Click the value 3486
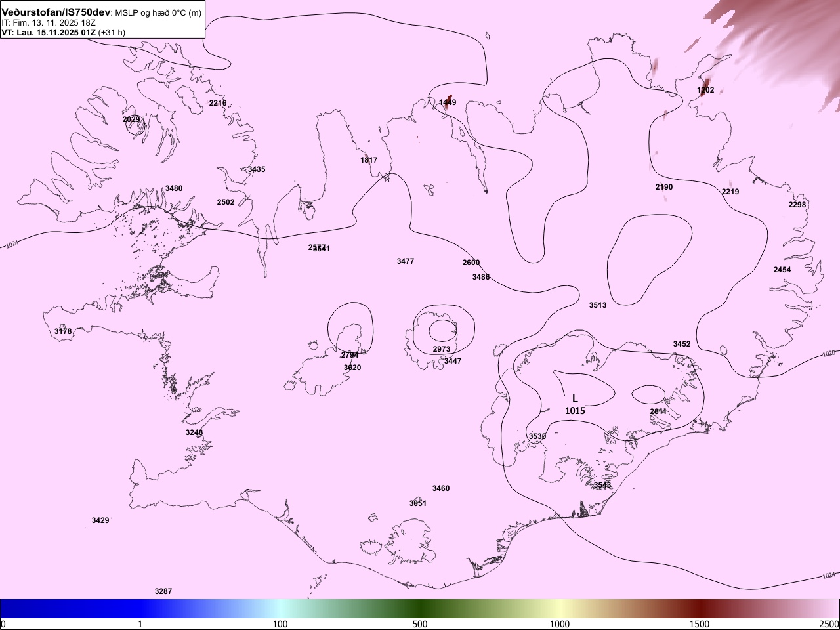Screen dimensions: 840x630 point(481,277)
